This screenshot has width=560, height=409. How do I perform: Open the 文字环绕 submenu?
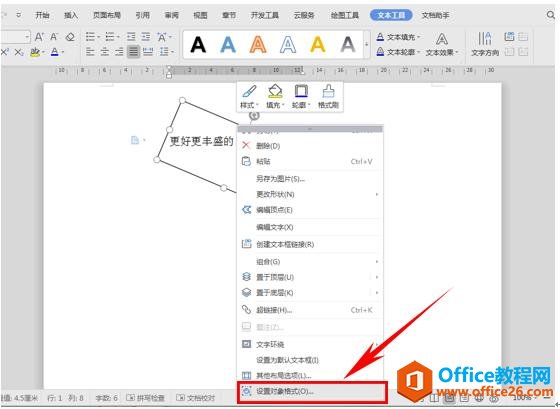pos(310,344)
